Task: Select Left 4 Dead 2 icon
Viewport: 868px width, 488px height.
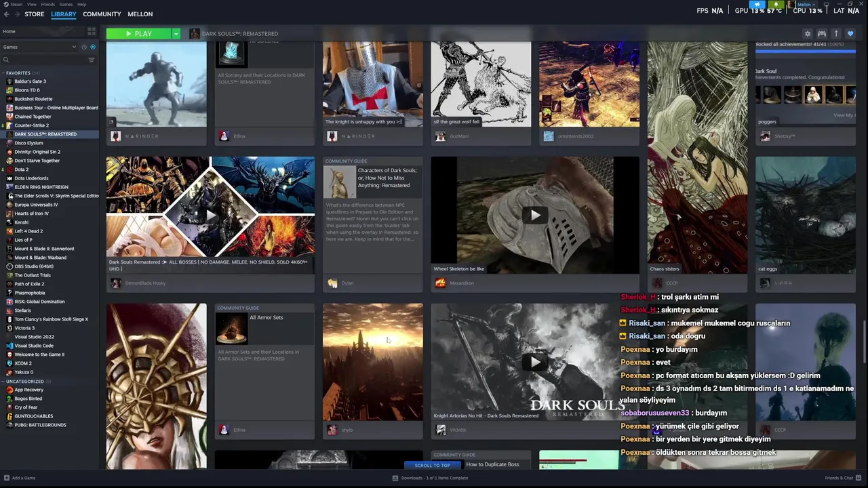Action: click(9, 231)
